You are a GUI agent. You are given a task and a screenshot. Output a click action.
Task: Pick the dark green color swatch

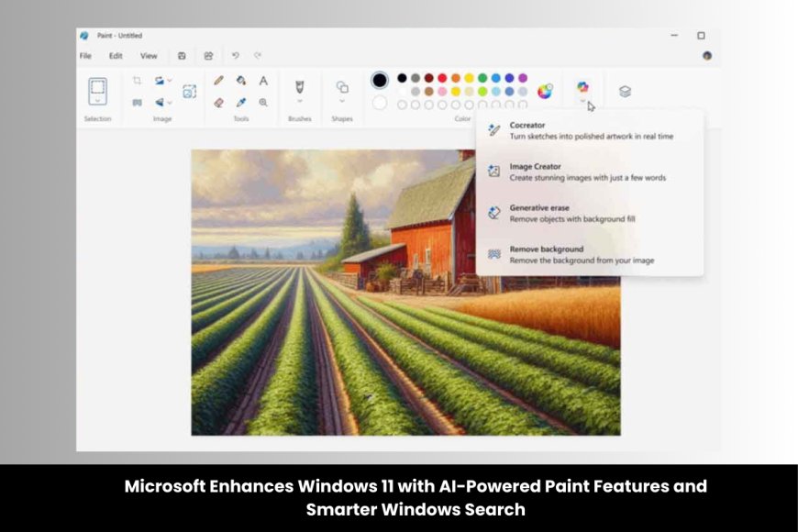tap(482, 78)
